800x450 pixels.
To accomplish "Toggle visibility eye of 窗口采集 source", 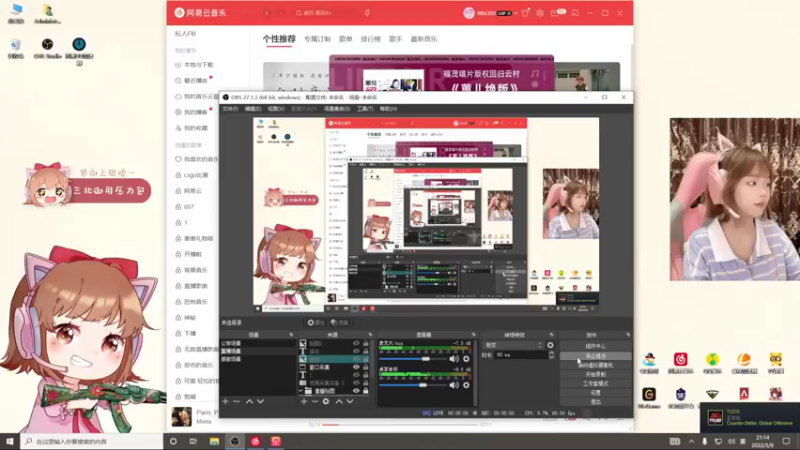I will [356, 367].
